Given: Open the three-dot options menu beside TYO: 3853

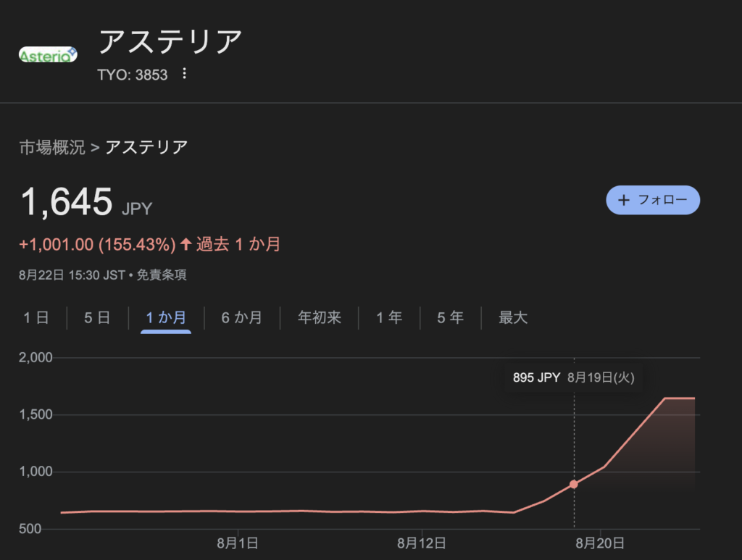Looking at the screenshot, I should [x=184, y=74].
